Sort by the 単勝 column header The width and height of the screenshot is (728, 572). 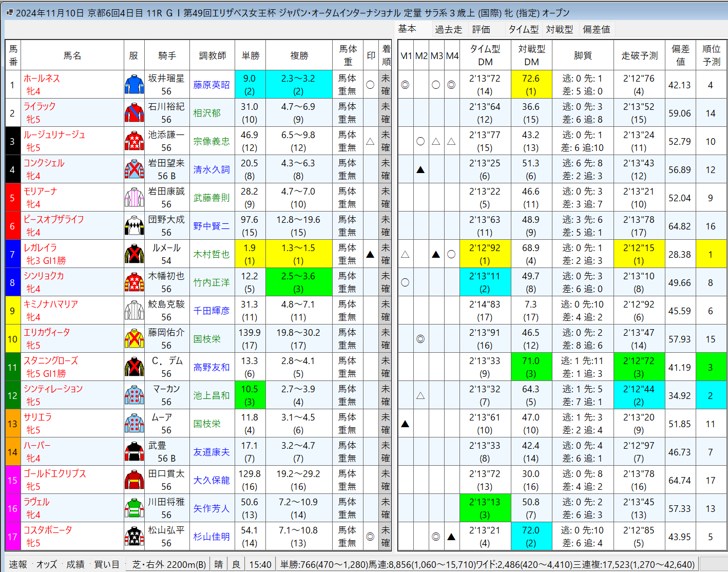pos(251,55)
